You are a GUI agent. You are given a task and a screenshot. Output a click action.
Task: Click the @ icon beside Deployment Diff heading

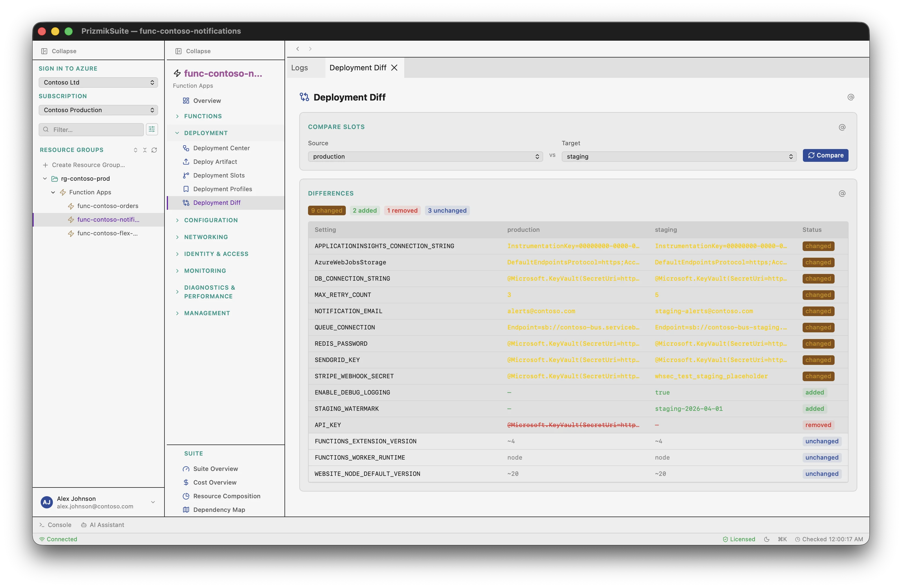(851, 97)
